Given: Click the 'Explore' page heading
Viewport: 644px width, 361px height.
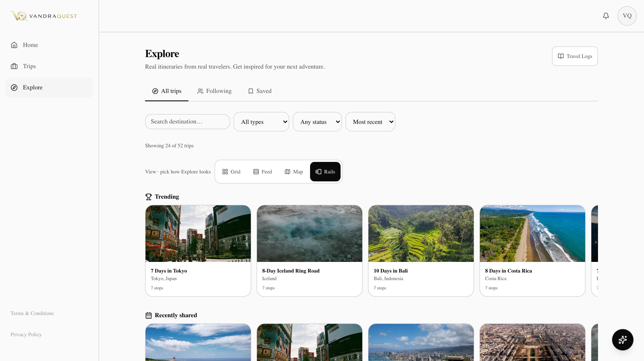Looking at the screenshot, I should point(162,54).
